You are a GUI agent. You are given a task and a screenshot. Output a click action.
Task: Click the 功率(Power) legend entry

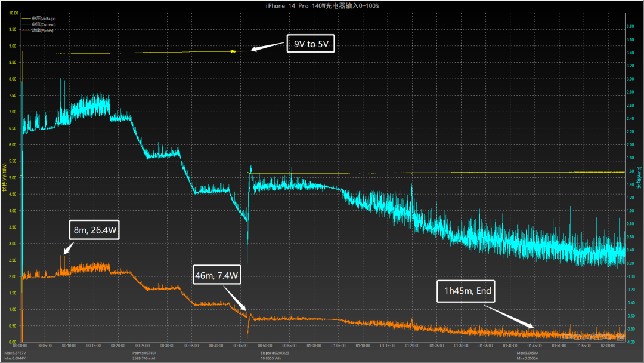pyautogui.click(x=42, y=30)
